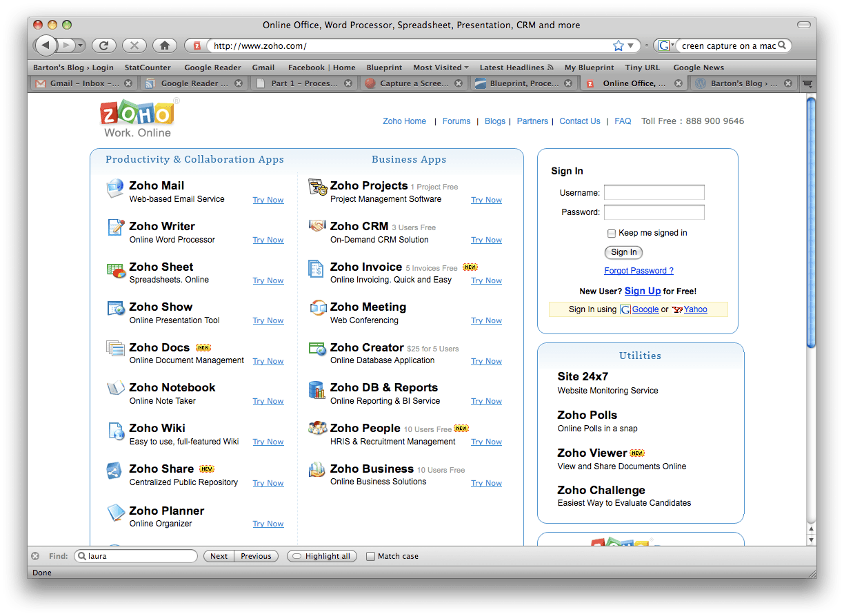
Task: Open the Forgot Password link
Action: click(x=639, y=271)
